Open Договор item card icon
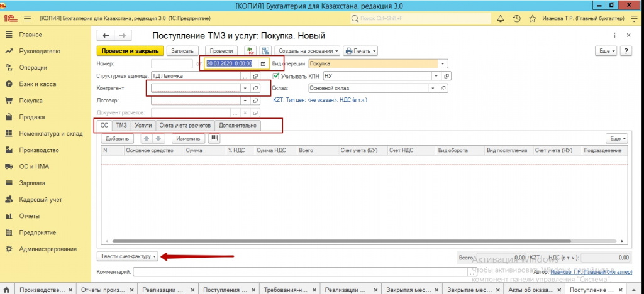 point(255,101)
